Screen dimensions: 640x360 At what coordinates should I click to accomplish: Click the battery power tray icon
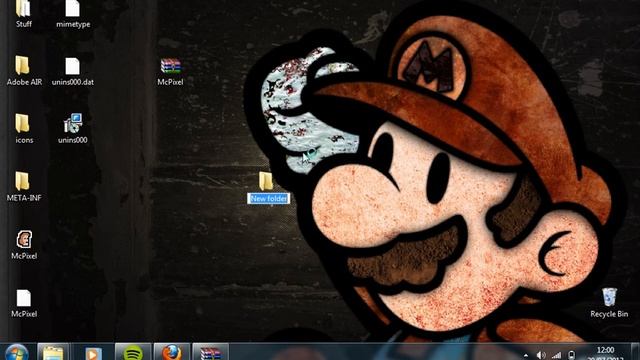coord(571,356)
